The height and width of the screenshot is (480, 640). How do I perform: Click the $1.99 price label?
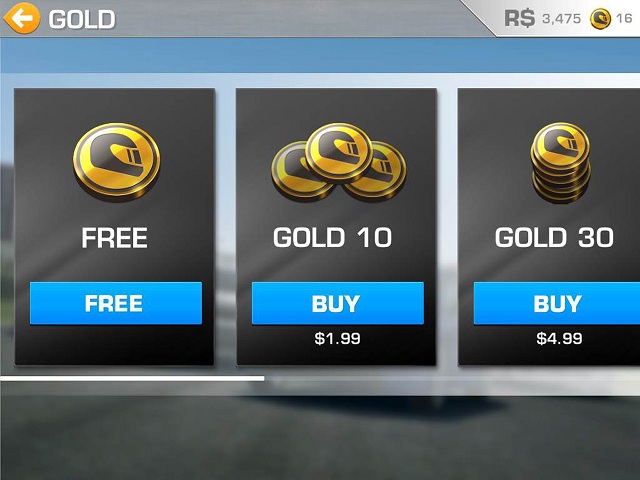pos(338,338)
